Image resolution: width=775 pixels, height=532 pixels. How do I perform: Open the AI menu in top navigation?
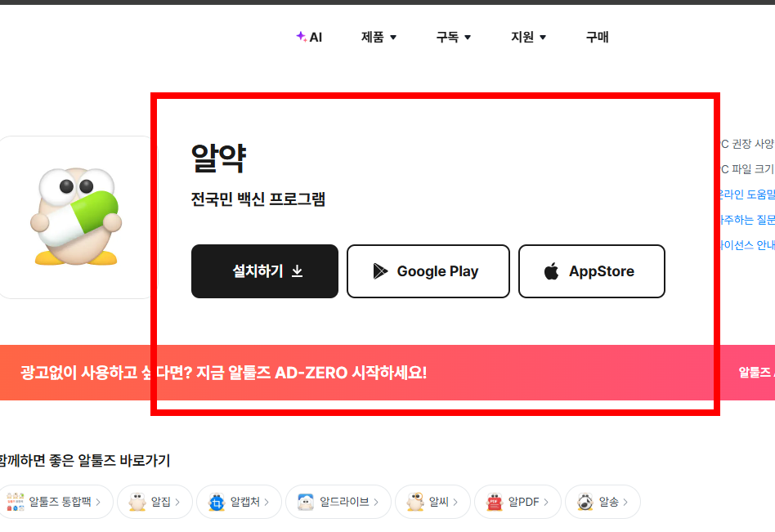[x=309, y=37]
